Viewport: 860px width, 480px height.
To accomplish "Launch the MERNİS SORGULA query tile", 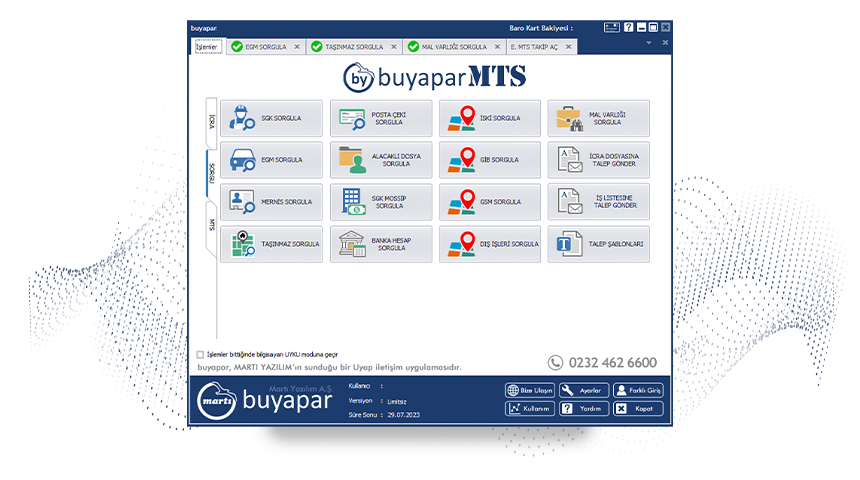I will tap(271, 202).
